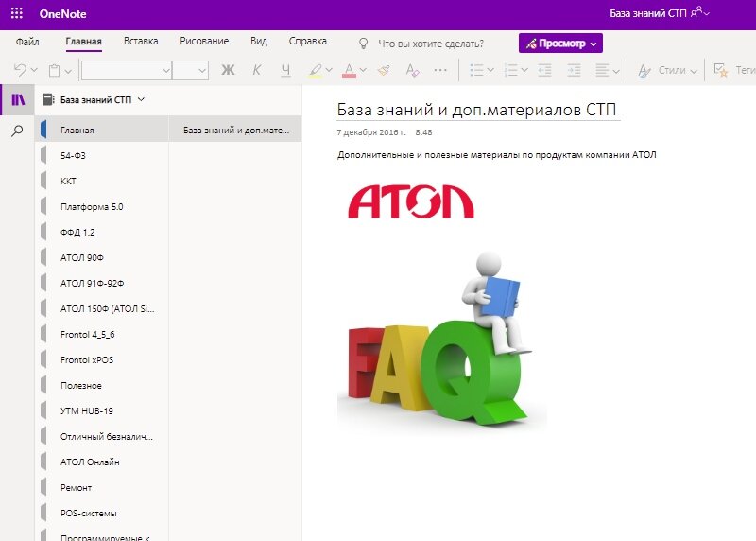Apply the yellow text highlight
Viewport: 756px width, 541px height.
(316, 70)
